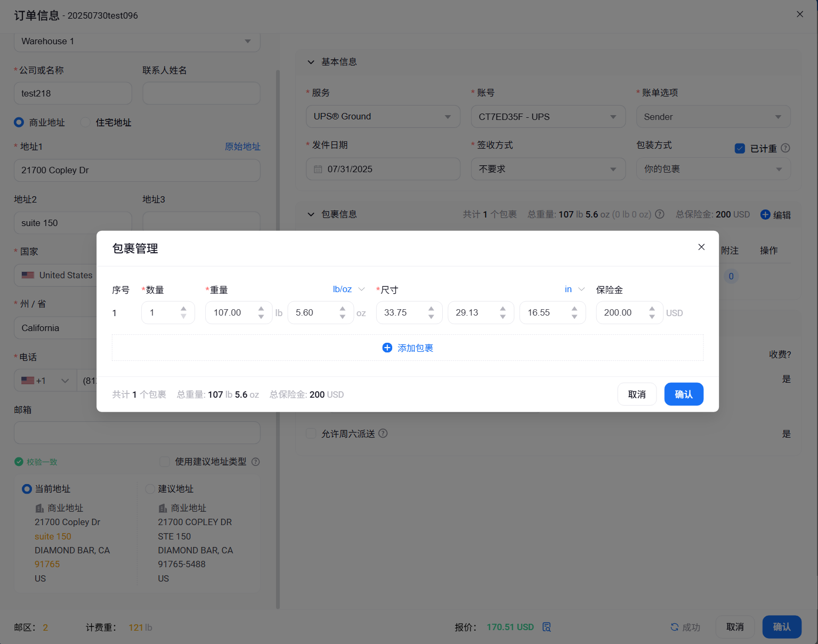The width and height of the screenshot is (818, 644).
Task: Toggle 使用建议地址类型 checkbox
Action: pos(165,462)
